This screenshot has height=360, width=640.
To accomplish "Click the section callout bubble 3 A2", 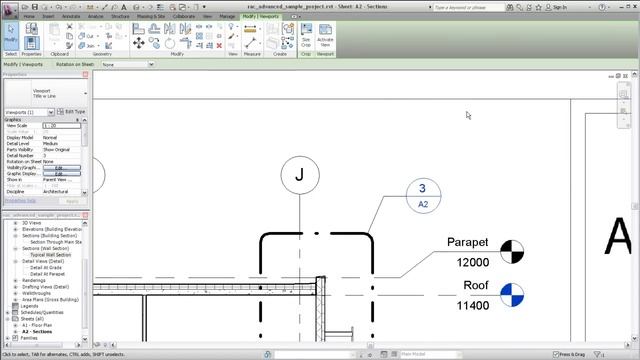I will pos(423,196).
